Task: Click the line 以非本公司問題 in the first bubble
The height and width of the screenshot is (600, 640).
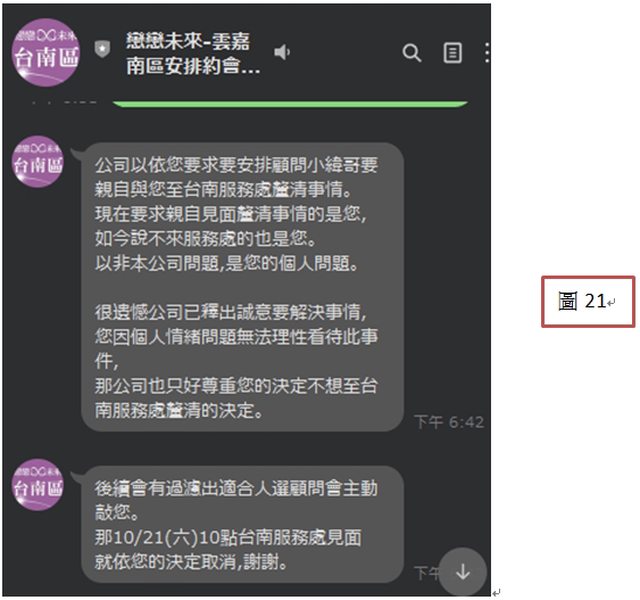Action: (x=227, y=264)
